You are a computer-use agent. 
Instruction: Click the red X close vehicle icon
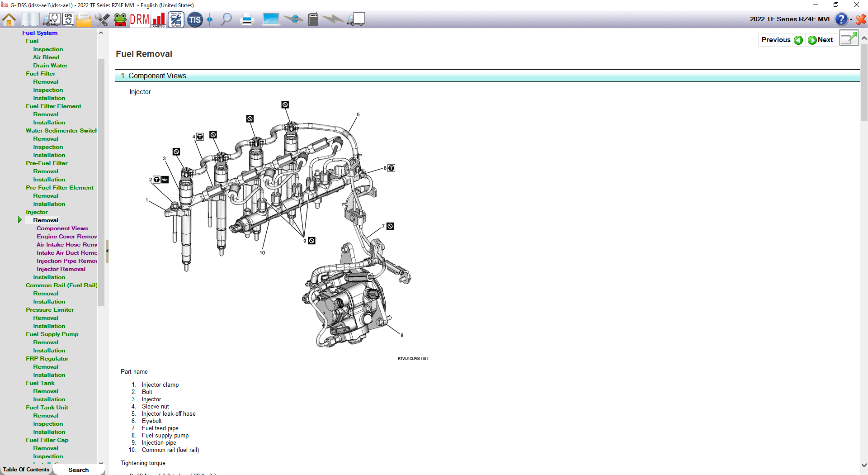pyautogui.click(x=861, y=19)
